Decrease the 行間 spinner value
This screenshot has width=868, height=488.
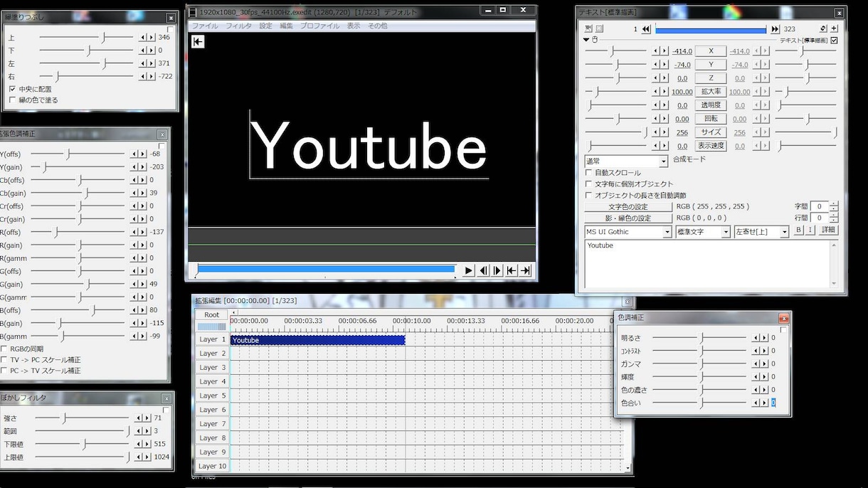point(834,221)
